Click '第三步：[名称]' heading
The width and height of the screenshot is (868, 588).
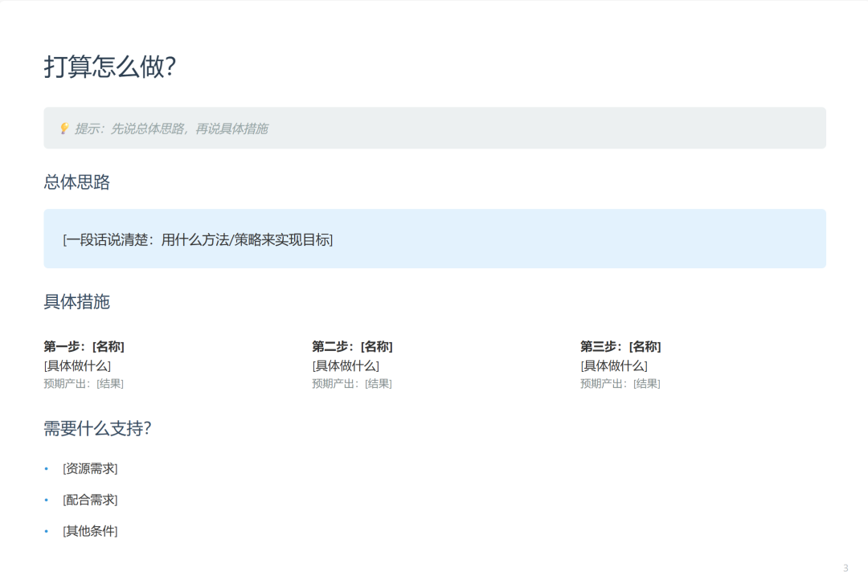click(x=620, y=347)
